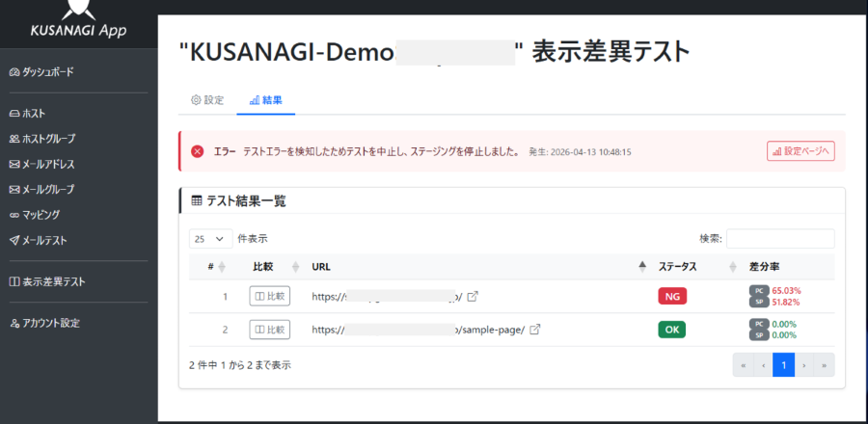Click the 設定ページへ button
The width and height of the screenshot is (868, 424).
tap(800, 151)
